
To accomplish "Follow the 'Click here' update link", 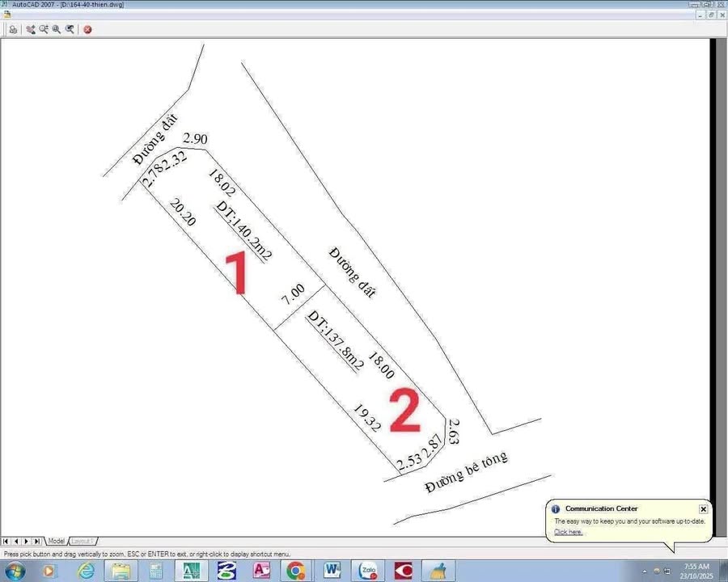I will [568, 532].
